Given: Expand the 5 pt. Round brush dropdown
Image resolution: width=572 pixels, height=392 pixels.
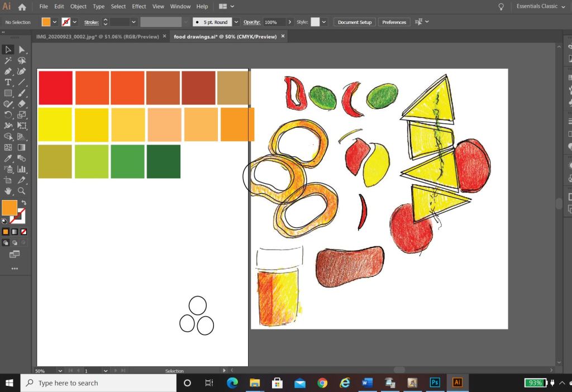Looking at the screenshot, I should [x=236, y=22].
